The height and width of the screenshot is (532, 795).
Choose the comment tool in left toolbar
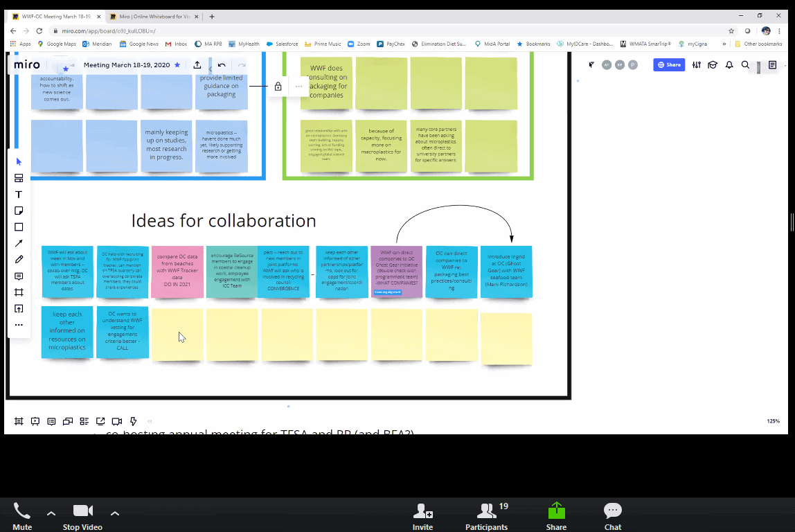19,276
